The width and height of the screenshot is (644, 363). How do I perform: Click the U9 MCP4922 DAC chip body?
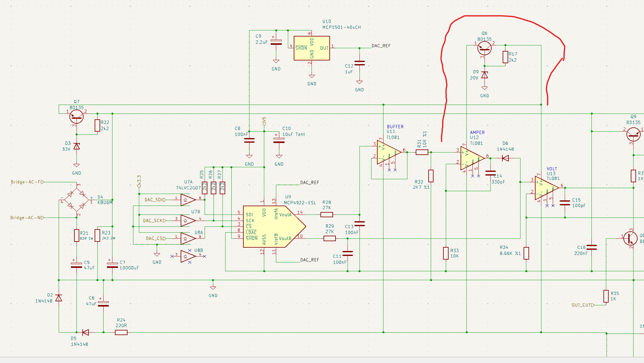(274, 226)
